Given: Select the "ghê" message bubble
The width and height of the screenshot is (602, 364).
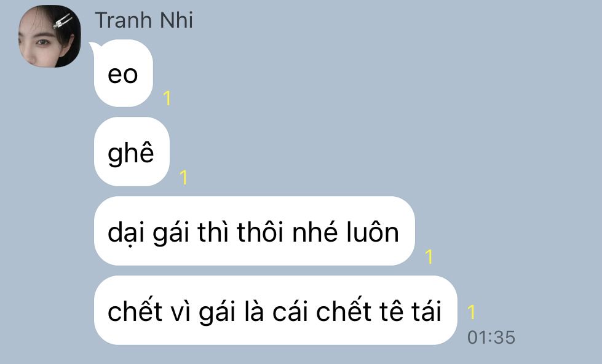Looking at the screenshot, I should [x=132, y=152].
